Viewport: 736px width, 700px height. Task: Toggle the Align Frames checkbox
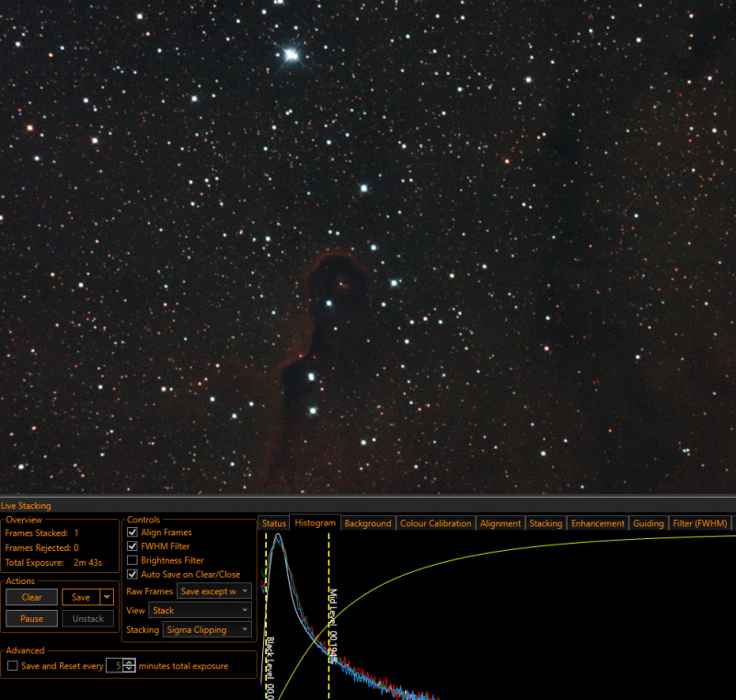click(132, 533)
